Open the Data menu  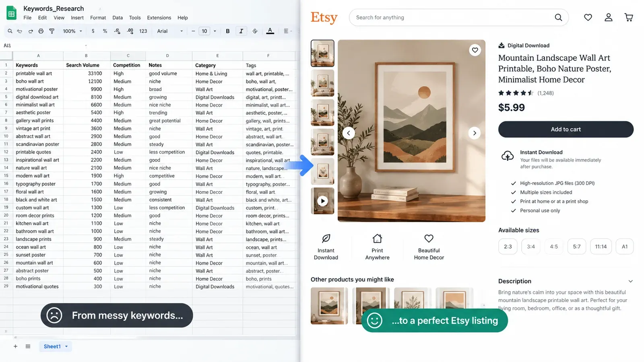point(118,18)
